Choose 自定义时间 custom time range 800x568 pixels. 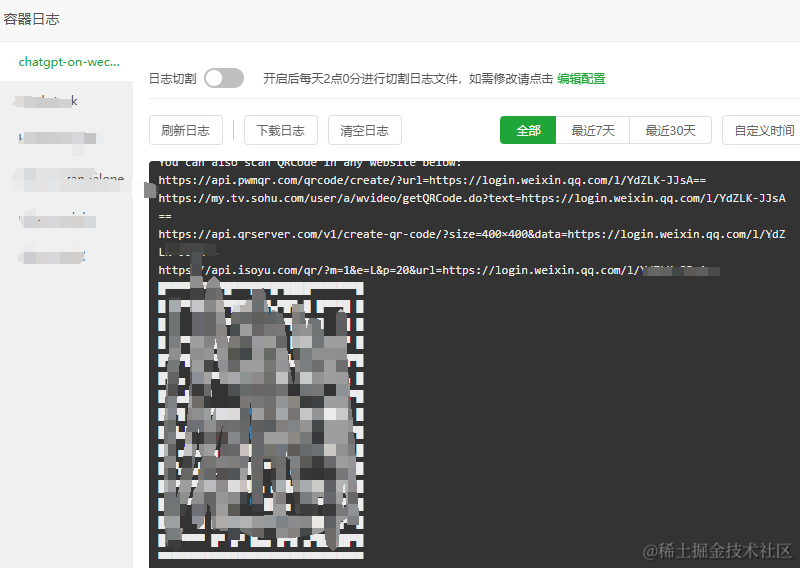763,130
